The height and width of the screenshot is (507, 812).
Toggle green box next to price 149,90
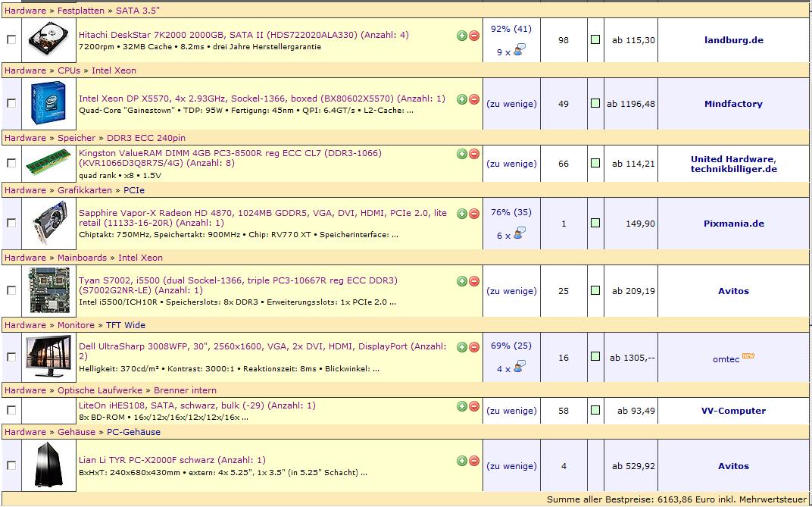[x=595, y=223]
